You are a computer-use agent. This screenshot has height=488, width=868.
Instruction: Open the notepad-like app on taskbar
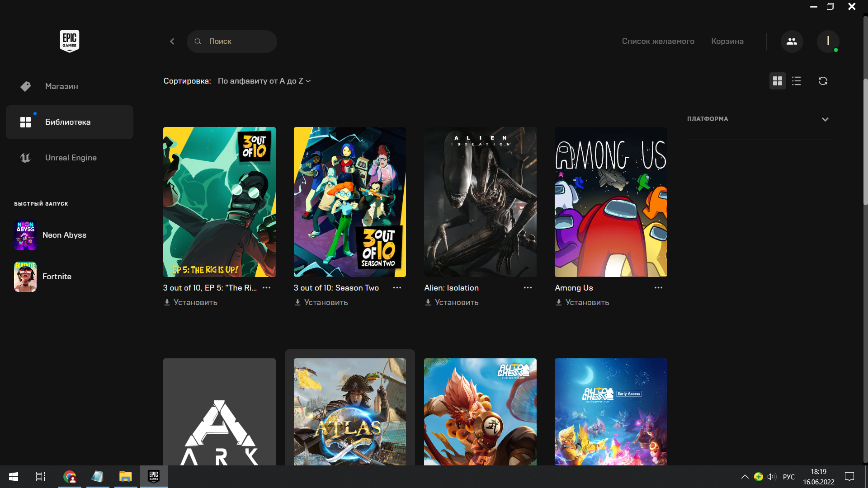click(97, 477)
